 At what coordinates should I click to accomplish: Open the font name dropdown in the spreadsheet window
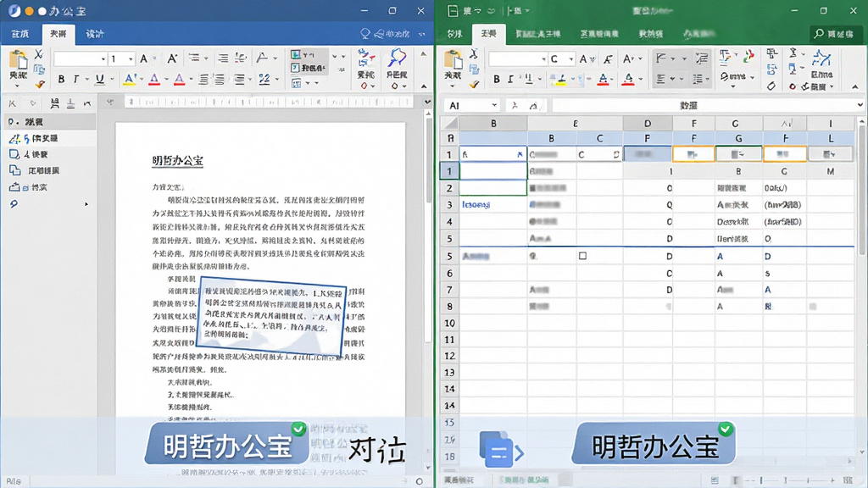pyautogui.click(x=543, y=59)
